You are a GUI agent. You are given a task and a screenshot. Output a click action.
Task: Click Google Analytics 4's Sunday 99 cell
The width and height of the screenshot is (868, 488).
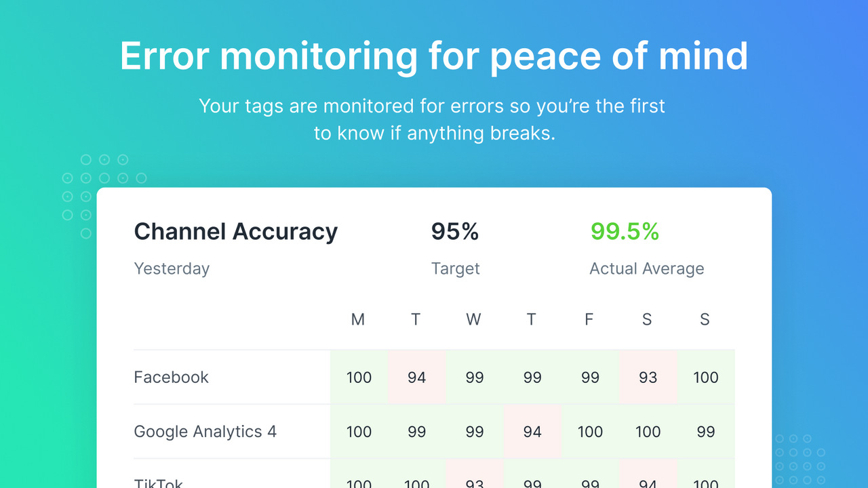pyautogui.click(x=705, y=432)
